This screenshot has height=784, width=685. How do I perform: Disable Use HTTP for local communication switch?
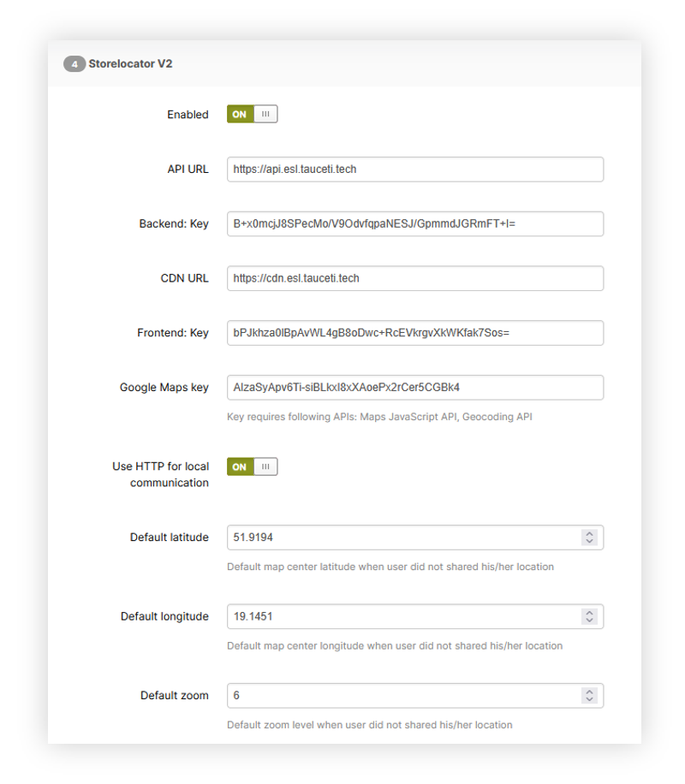click(x=252, y=466)
